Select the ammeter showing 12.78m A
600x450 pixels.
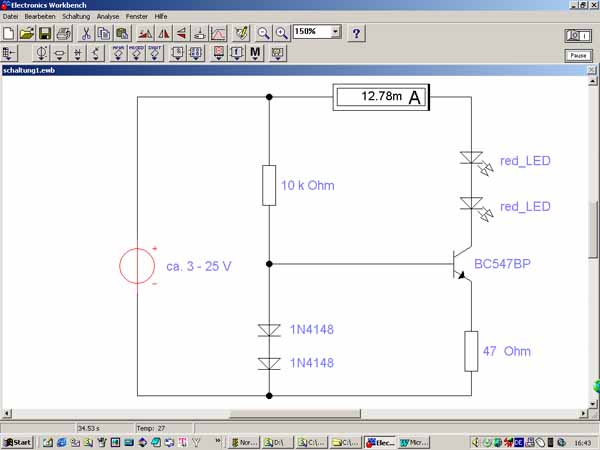pyautogui.click(x=381, y=97)
